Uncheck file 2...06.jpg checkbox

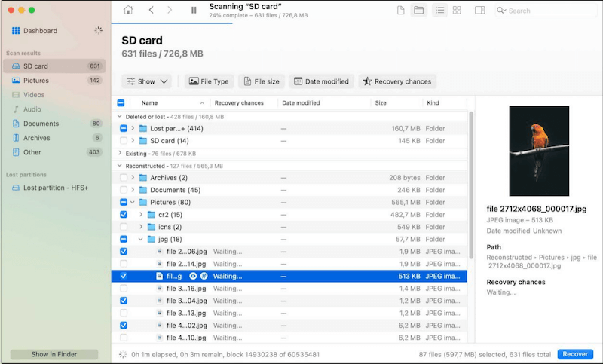pos(124,252)
